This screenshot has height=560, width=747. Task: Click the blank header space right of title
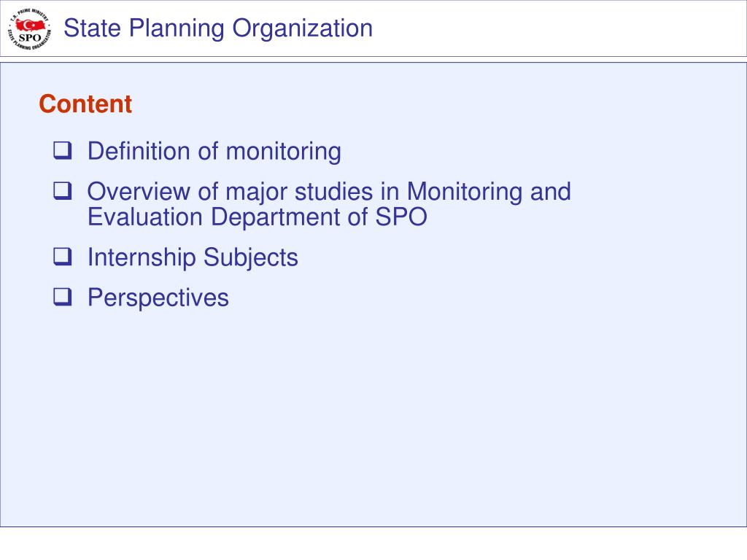pos(557,28)
